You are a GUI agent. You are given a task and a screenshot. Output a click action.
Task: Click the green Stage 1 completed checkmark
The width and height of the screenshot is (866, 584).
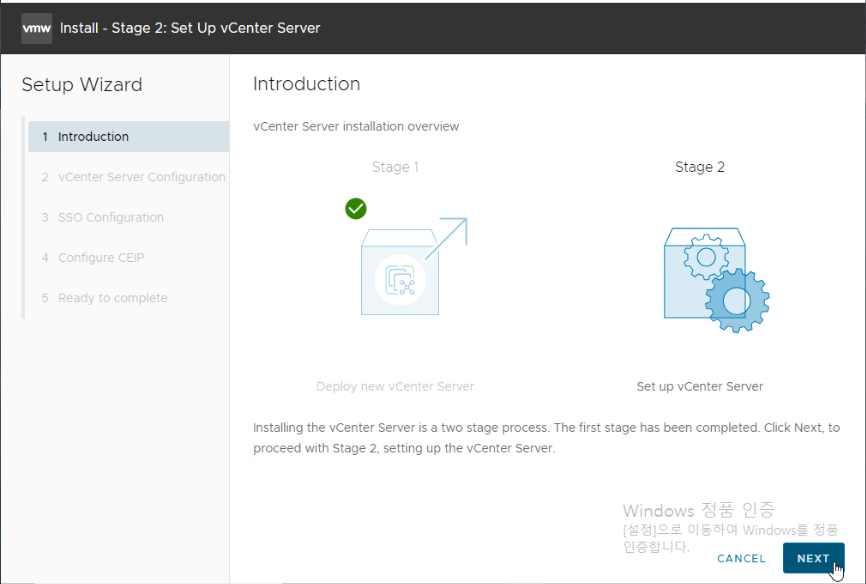[x=356, y=209]
